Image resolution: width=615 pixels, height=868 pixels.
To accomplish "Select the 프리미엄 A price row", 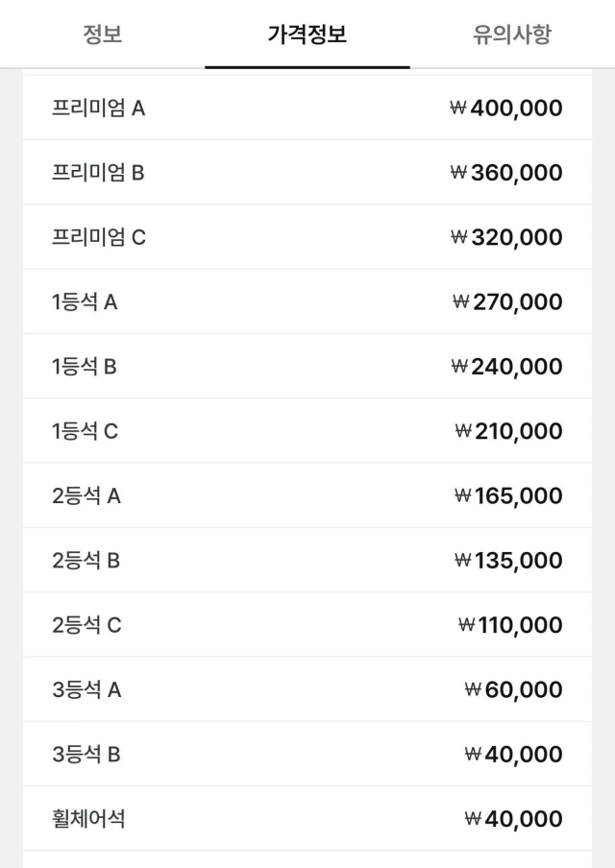I will (307, 108).
